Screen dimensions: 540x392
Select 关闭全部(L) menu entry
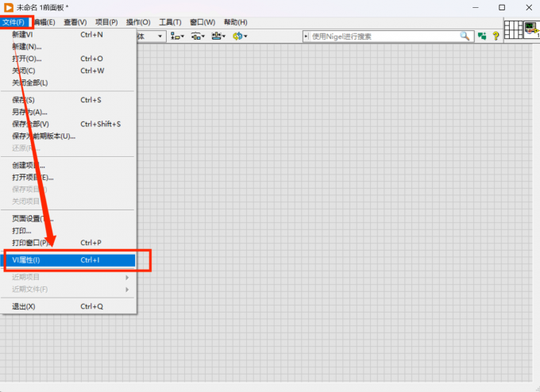pyautogui.click(x=68, y=83)
